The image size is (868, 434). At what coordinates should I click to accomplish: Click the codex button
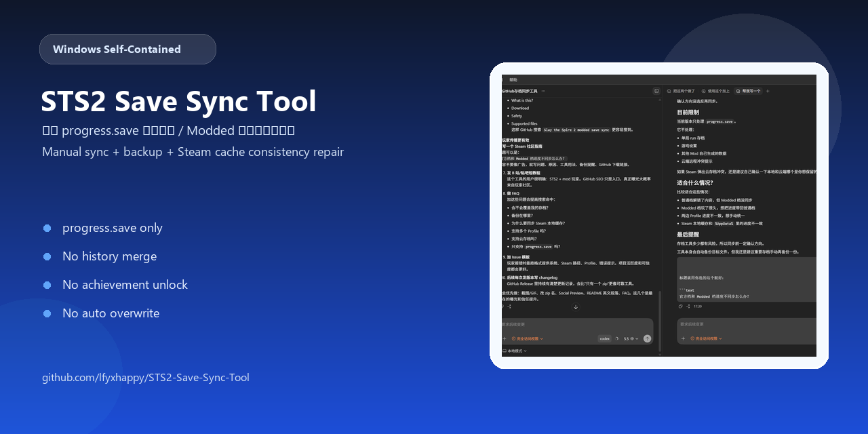coord(605,338)
